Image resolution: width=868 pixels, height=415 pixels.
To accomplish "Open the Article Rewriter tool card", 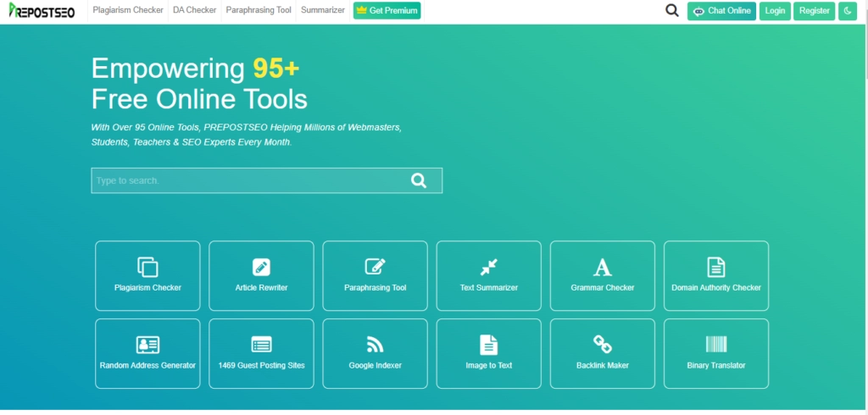I will pyautogui.click(x=261, y=276).
